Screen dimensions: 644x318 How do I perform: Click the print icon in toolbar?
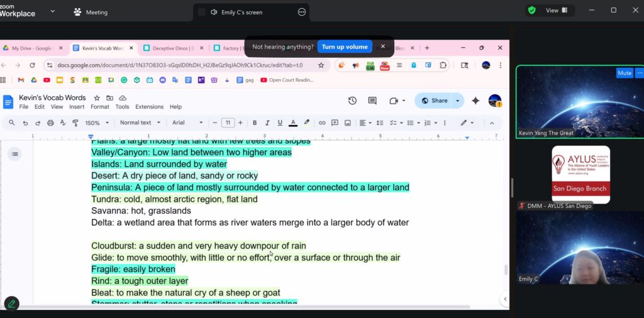(x=51, y=123)
